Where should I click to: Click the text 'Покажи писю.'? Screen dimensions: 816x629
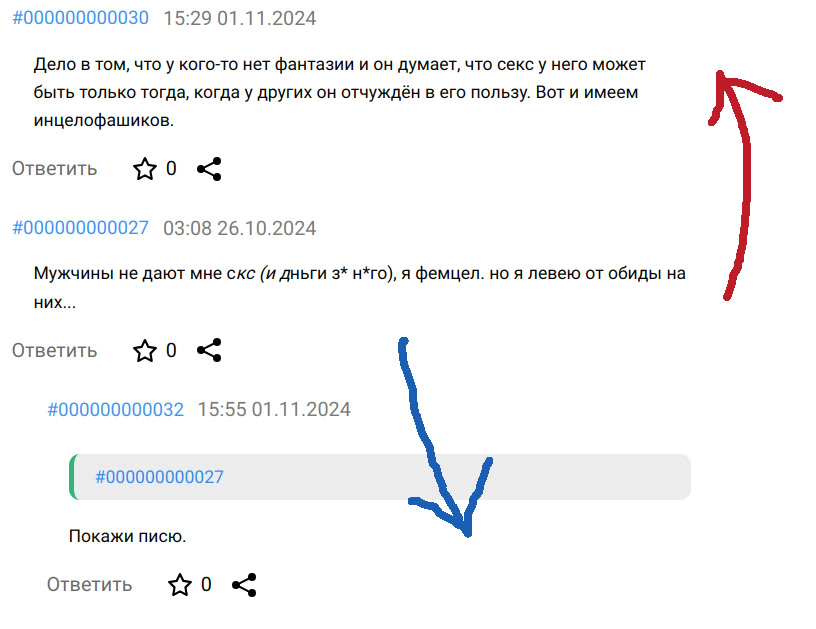(x=128, y=536)
